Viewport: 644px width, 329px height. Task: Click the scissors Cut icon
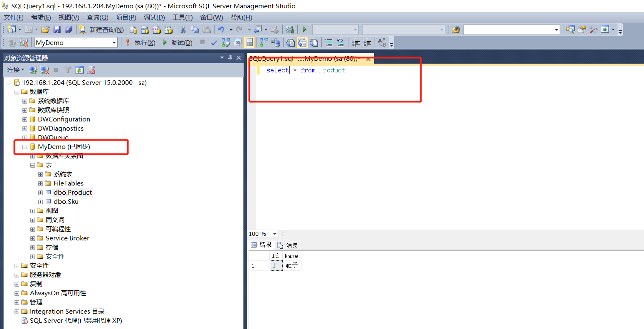coord(183,30)
